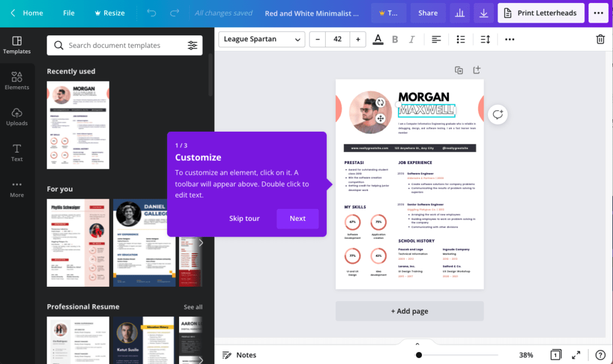Screen dimensions: 613x364
Task: Enter fullscreen with expand arrows icon
Action: click(x=576, y=355)
